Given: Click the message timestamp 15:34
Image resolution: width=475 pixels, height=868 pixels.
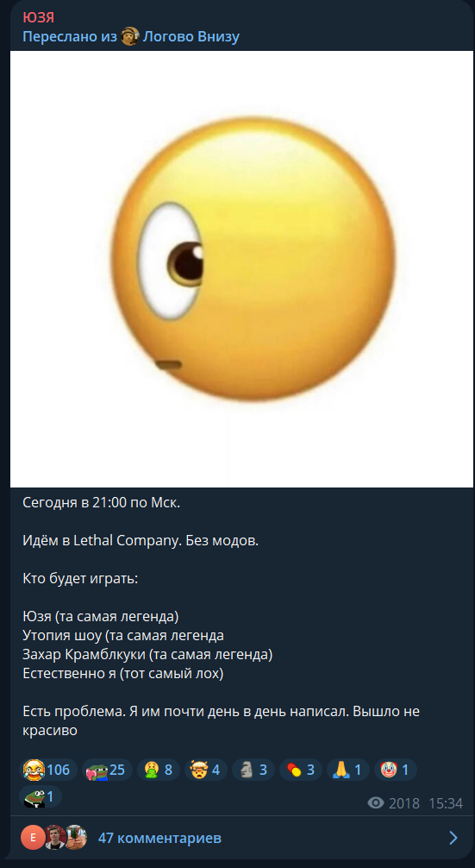Looking at the screenshot, I should pos(446,803).
